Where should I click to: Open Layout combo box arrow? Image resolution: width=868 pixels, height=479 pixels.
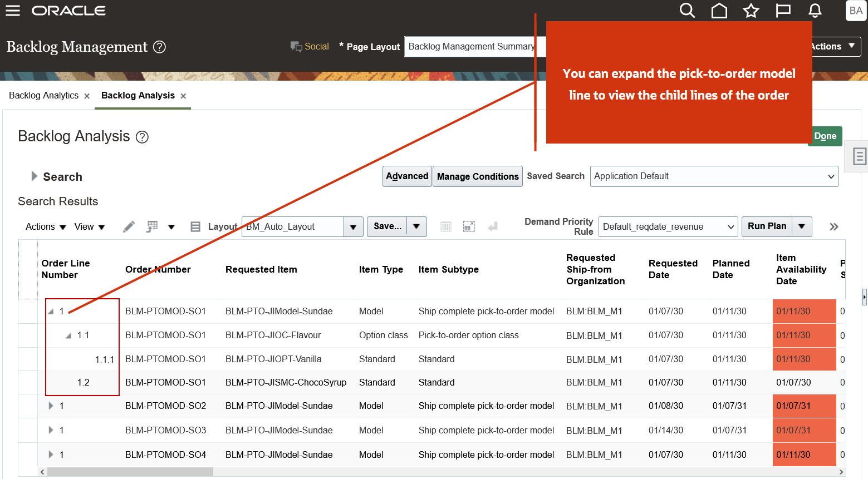(353, 227)
